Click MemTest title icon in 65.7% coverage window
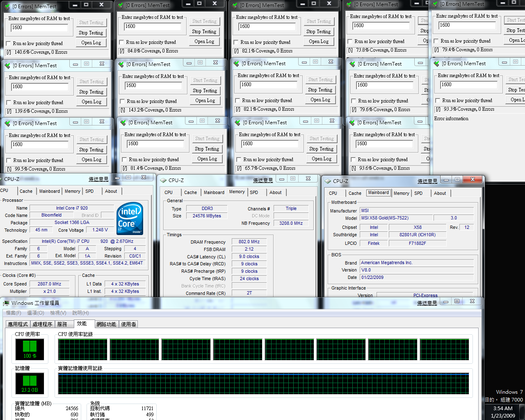The width and height of the screenshot is (525, 420). coord(237,123)
